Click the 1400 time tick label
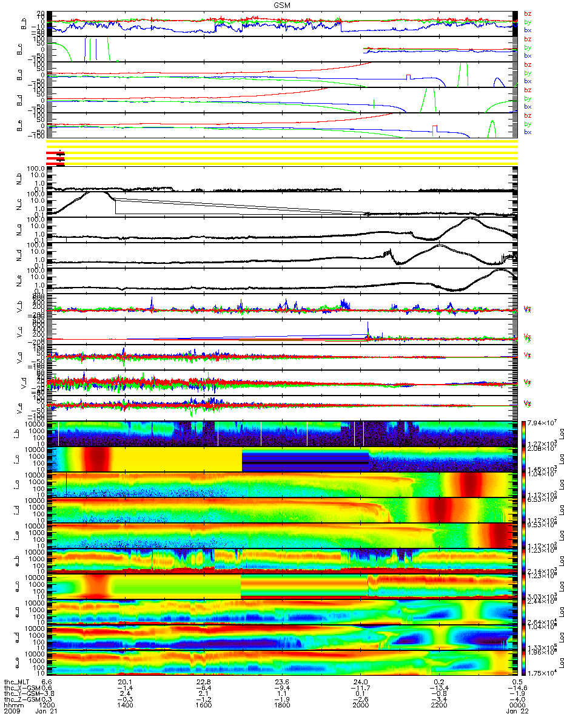This screenshot has width=564, height=728. point(125,705)
